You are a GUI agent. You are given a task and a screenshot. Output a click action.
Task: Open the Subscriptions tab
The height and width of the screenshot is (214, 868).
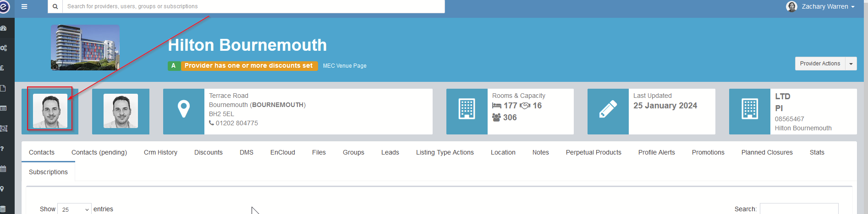pyautogui.click(x=48, y=172)
